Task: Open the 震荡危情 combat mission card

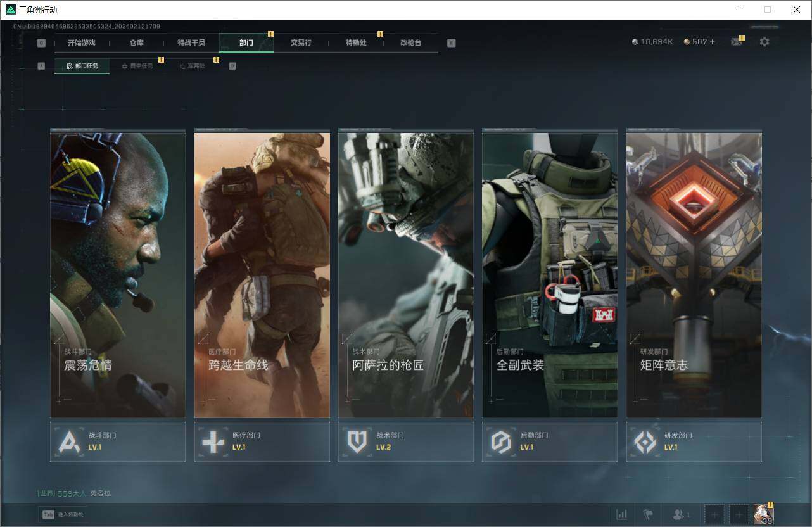Action: click(x=118, y=274)
